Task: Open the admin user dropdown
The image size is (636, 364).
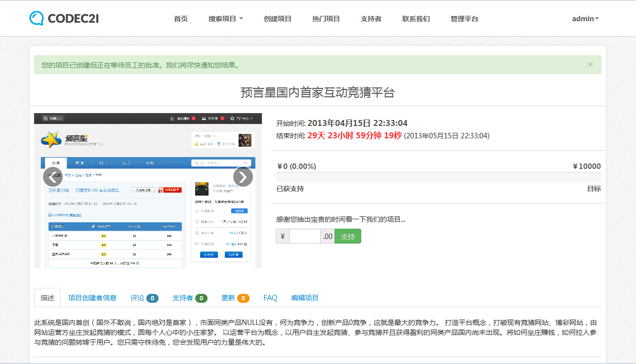Action: [585, 19]
